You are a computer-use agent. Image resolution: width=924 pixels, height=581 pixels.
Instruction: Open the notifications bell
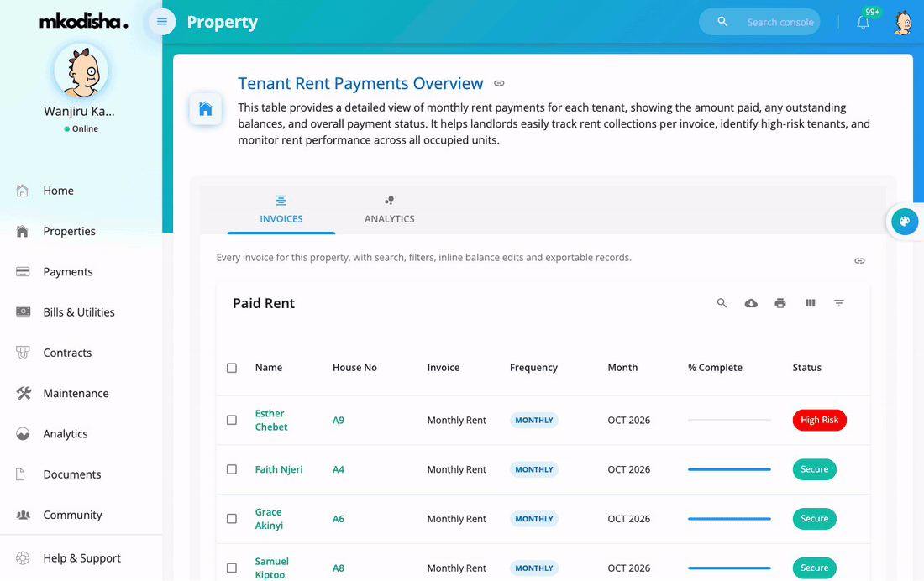(863, 23)
